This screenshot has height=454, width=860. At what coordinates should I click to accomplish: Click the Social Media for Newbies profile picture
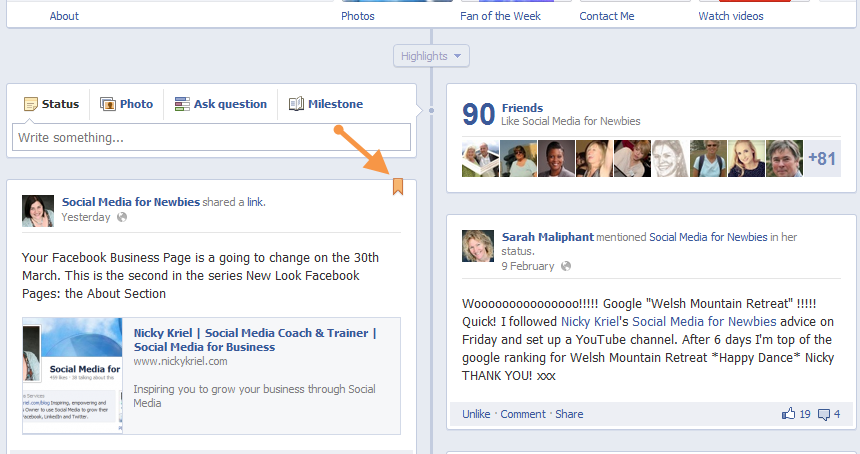point(38,211)
